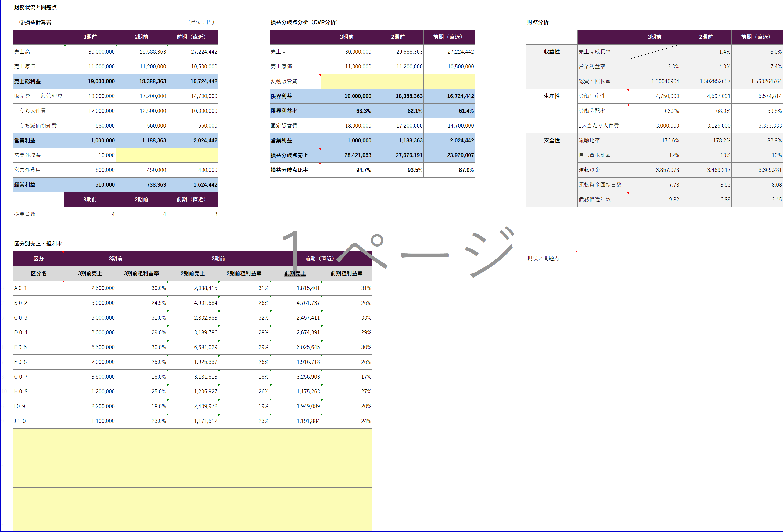Click the yellow 変動販管費 cell for 3期前
Image resolution: width=783 pixels, height=532 pixels.
point(346,81)
